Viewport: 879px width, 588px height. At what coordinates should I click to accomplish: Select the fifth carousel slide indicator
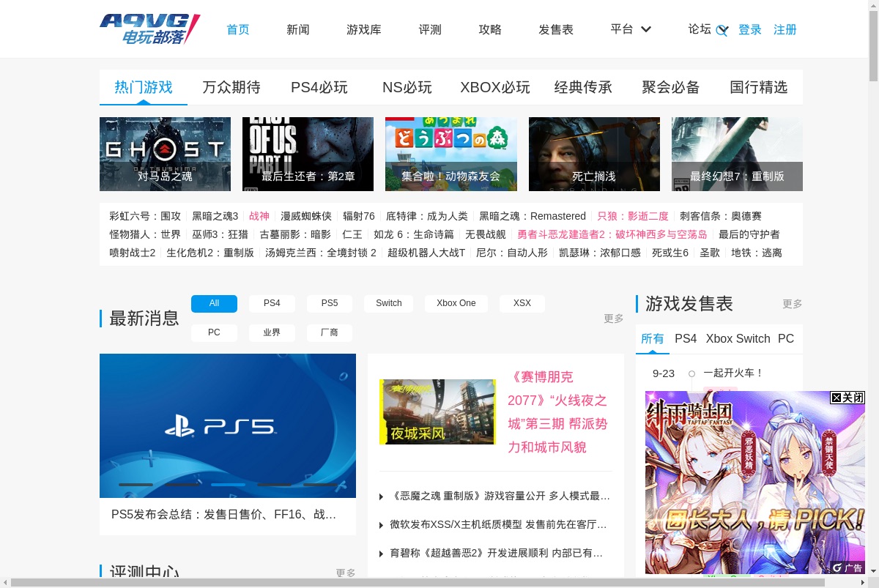(x=321, y=485)
